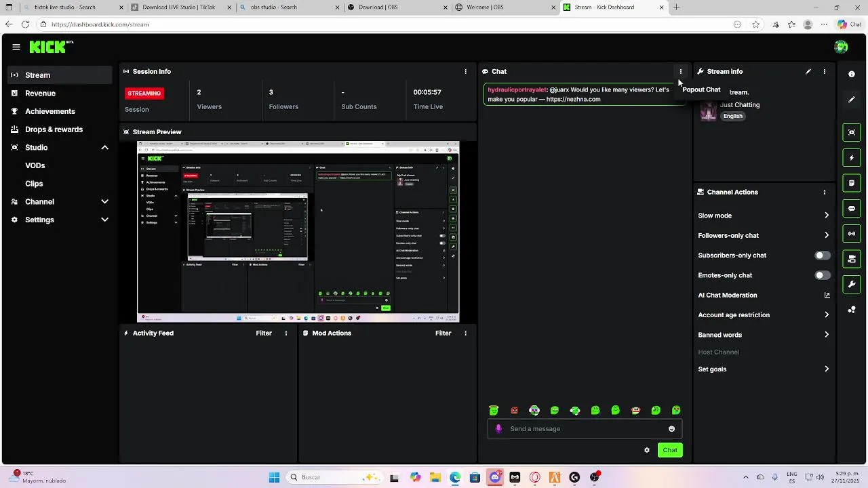Switch to the Download | OBS browser tab
This screenshot has height=488, width=868.
click(x=397, y=7)
